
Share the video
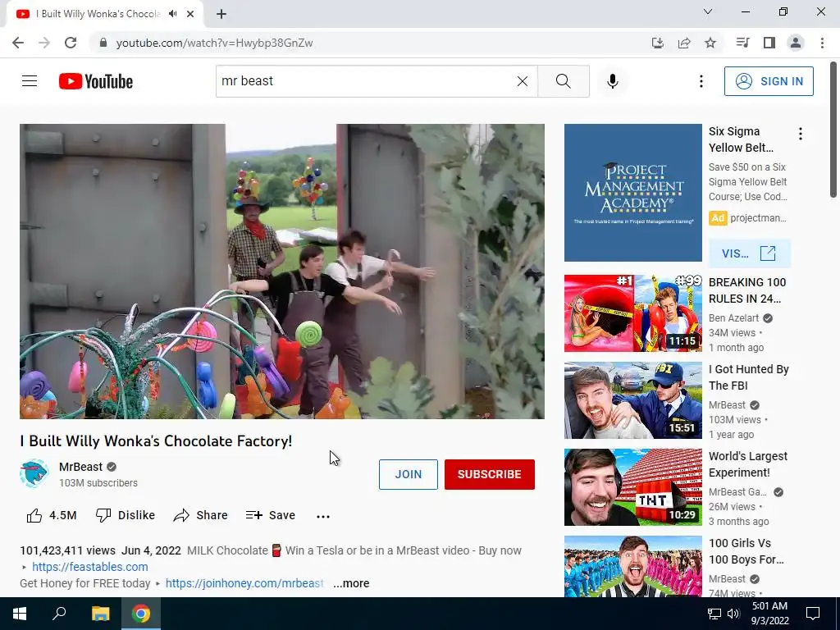[201, 515]
